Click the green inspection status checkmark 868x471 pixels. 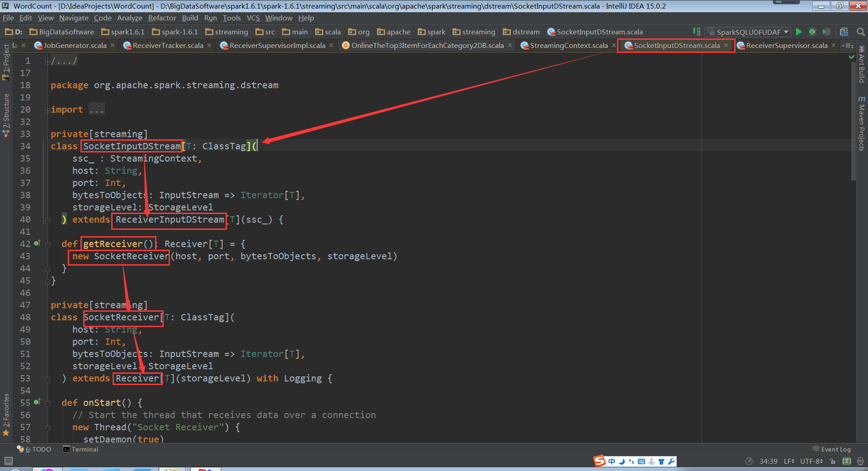(x=852, y=57)
